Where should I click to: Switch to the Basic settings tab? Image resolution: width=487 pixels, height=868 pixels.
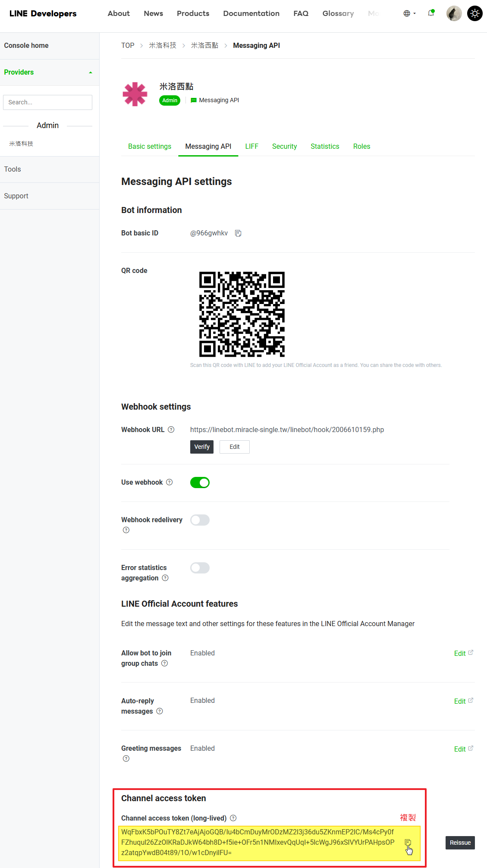[x=150, y=147]
